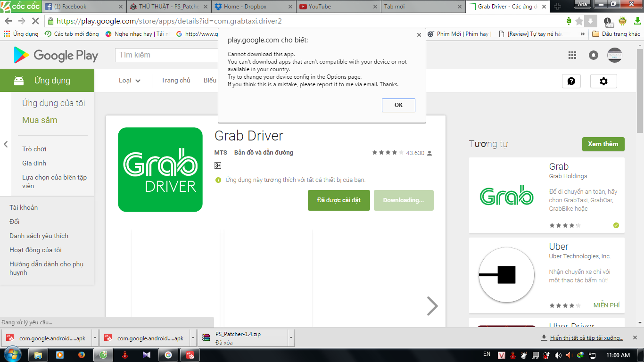Go back to previous page
The image size is (644, 362).
8,21
